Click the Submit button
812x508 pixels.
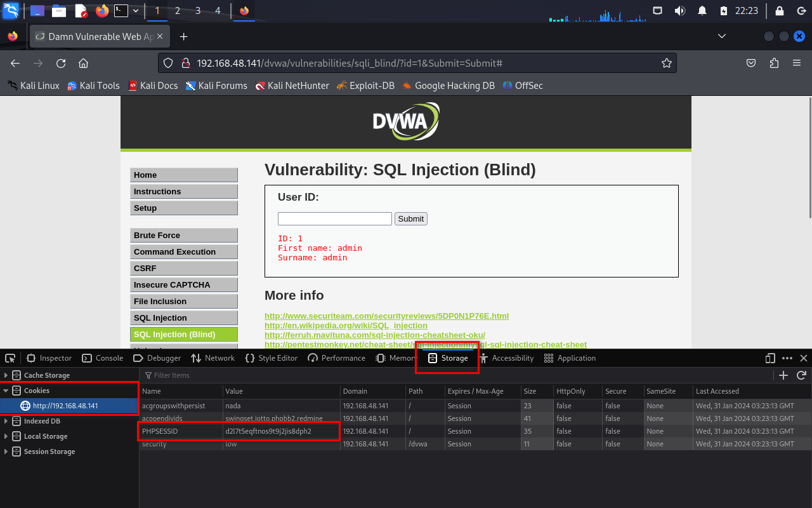pos(411,218)
